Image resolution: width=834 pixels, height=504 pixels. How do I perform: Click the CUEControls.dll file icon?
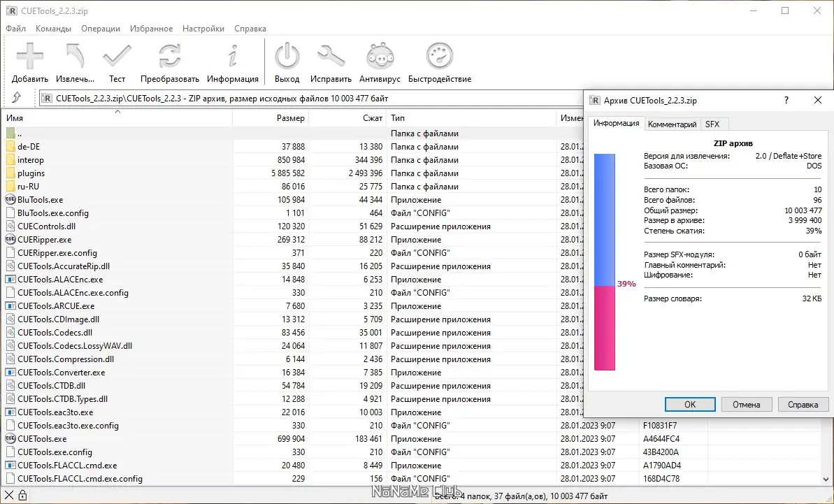10,226
